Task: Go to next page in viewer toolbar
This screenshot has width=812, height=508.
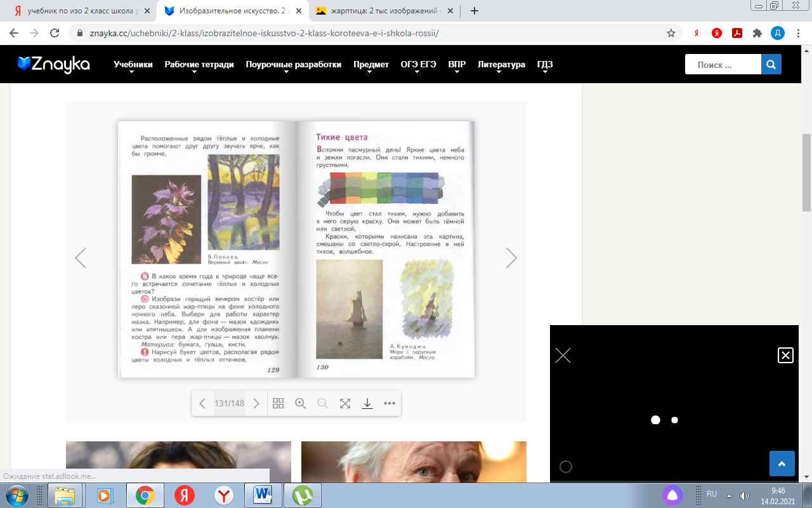Action: 256,403
